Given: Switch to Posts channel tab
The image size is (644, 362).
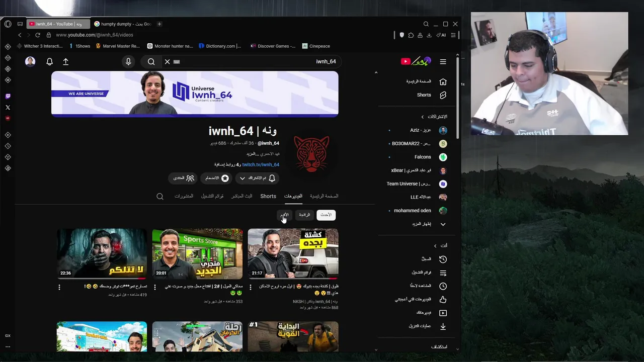Looking at the screenshot, I should pos(184,196).
